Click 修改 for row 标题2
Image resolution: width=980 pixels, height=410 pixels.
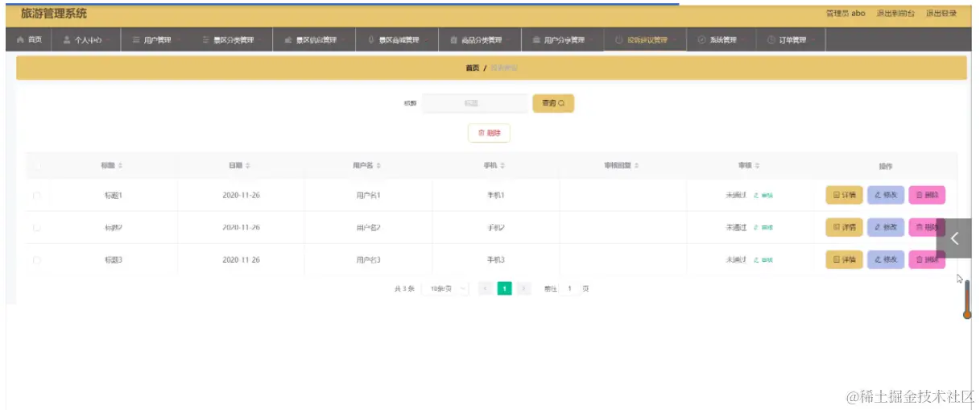[x=886, y=227]
